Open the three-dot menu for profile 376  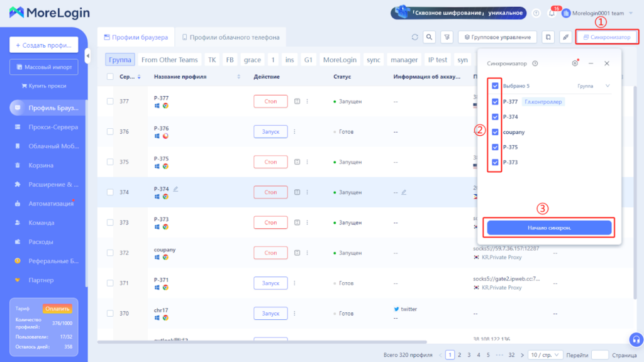coord(294,131)
